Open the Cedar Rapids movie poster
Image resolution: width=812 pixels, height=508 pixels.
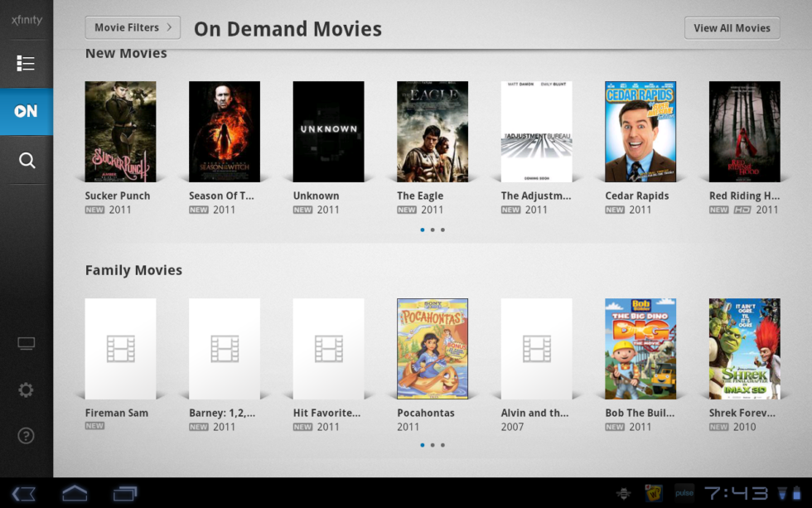(x=640, y=131)
